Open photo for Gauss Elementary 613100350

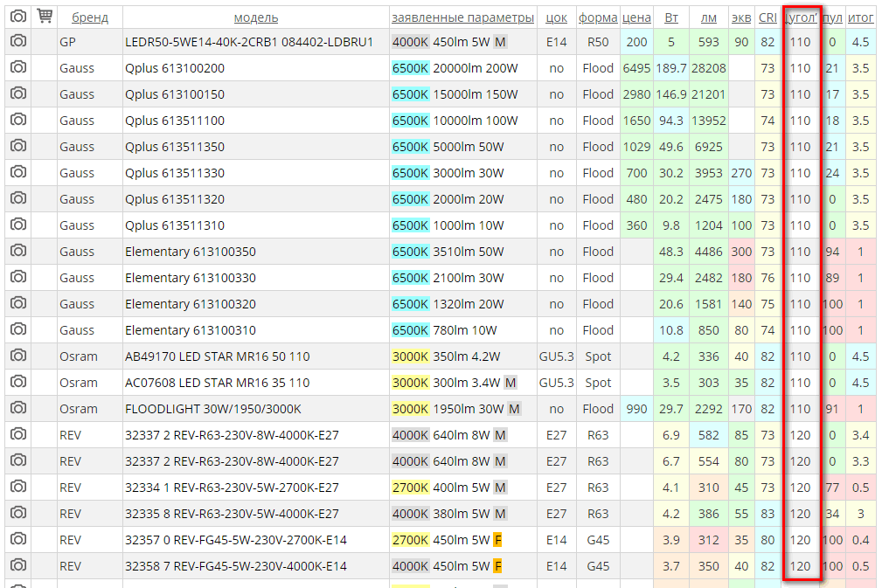click(x=18, y=252)
